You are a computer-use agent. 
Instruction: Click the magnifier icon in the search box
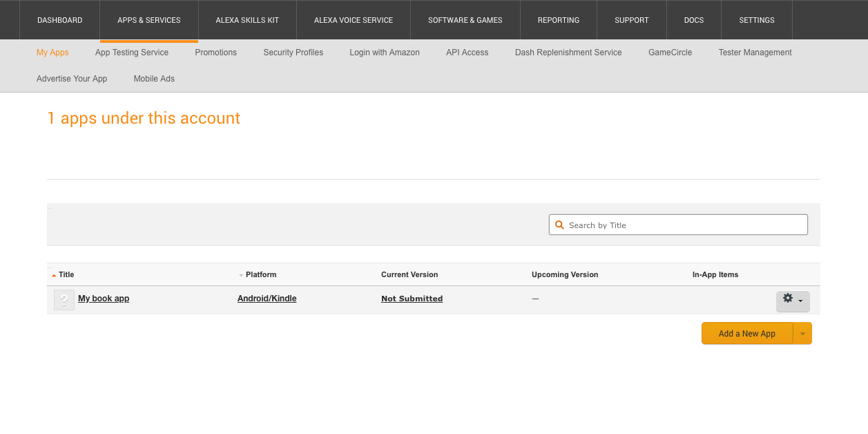(559, 225)
